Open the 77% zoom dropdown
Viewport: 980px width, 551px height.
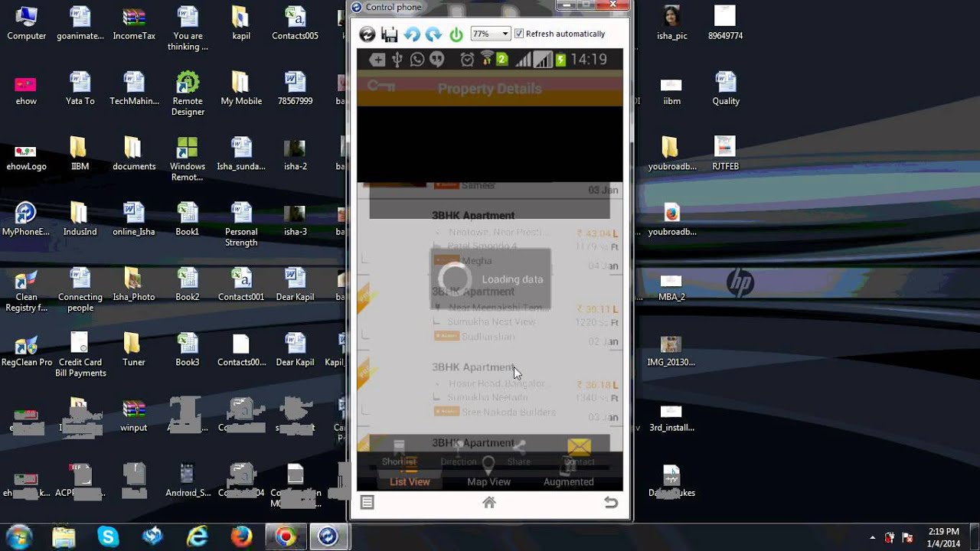[491, 34]
